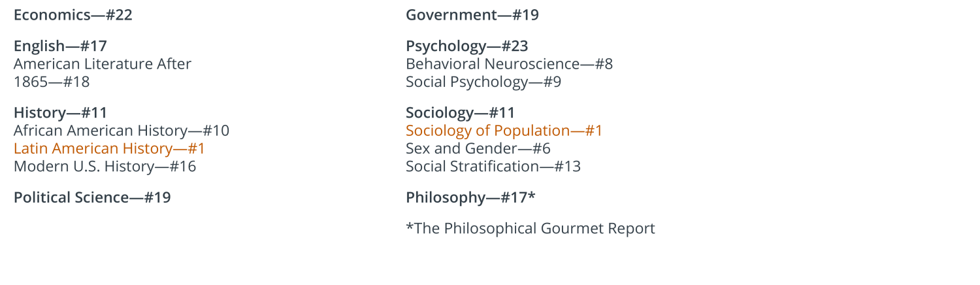Screen dimensions: 980x285
Task: Click American Literature After 1865—#18 text
Action: point(103,73)
